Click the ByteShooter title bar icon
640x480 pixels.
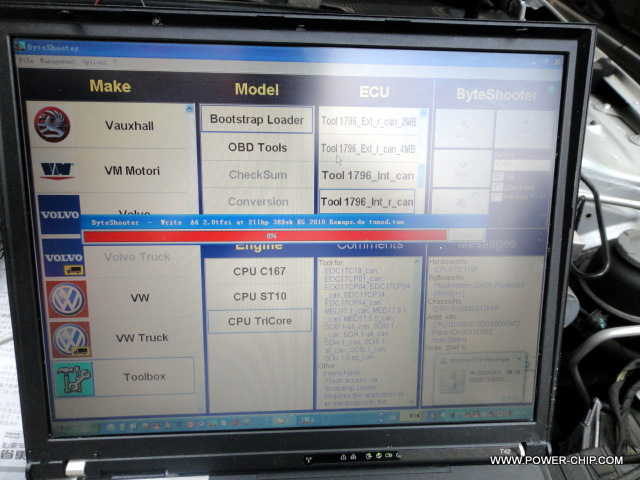coord(20,47)
